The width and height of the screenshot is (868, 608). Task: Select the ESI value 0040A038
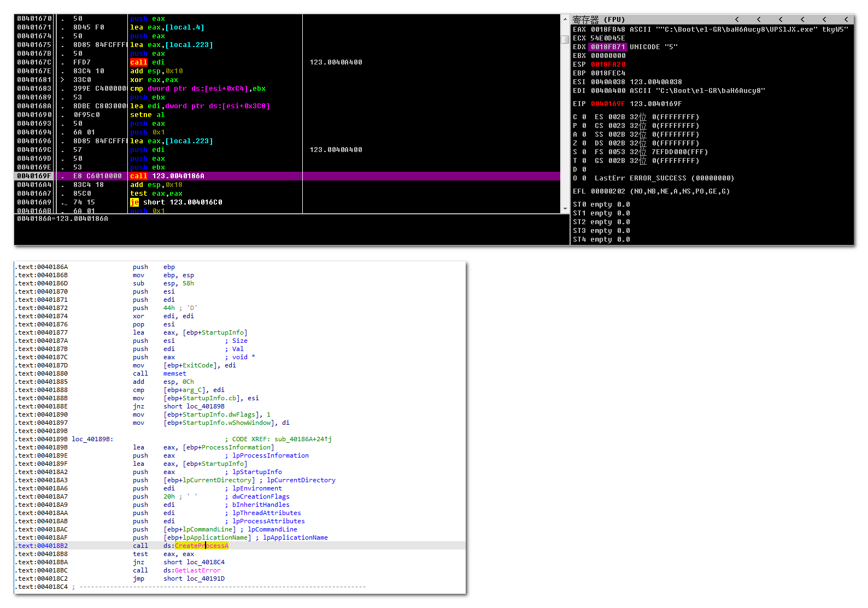click(608, 82)
